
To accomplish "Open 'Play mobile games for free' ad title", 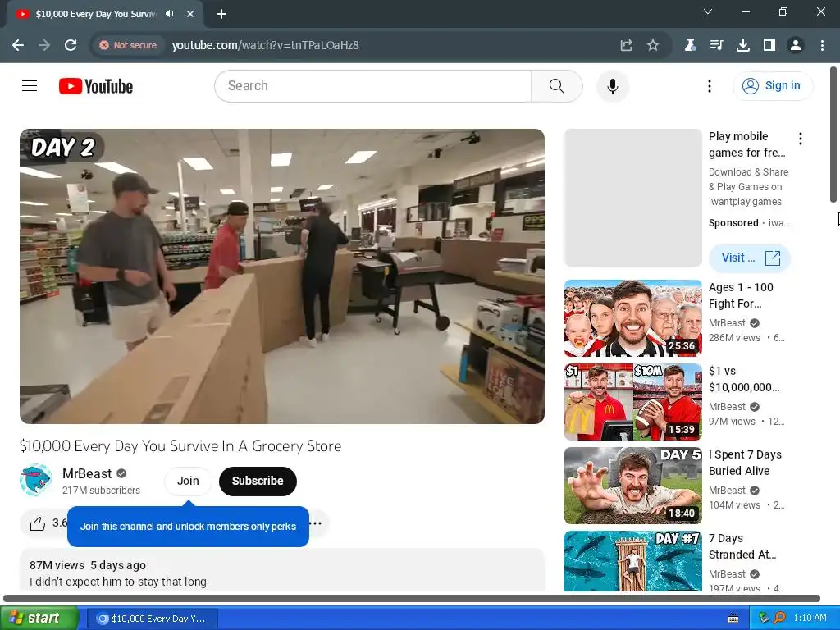I will coord(746,144).
